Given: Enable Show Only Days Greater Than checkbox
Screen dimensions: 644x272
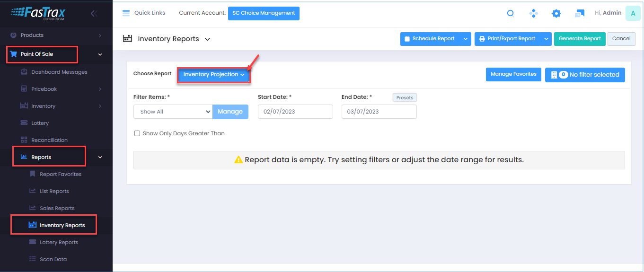Looking at the screenshot, I should point(137,133).
